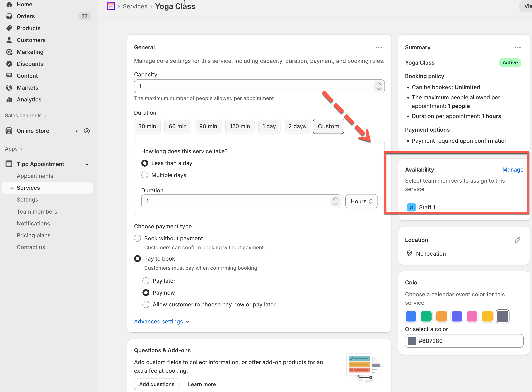This screenshot has height=392, width=532.
Task: Click the Tipo Appointment app icon in breadcrumb
Action: [111, 6]
